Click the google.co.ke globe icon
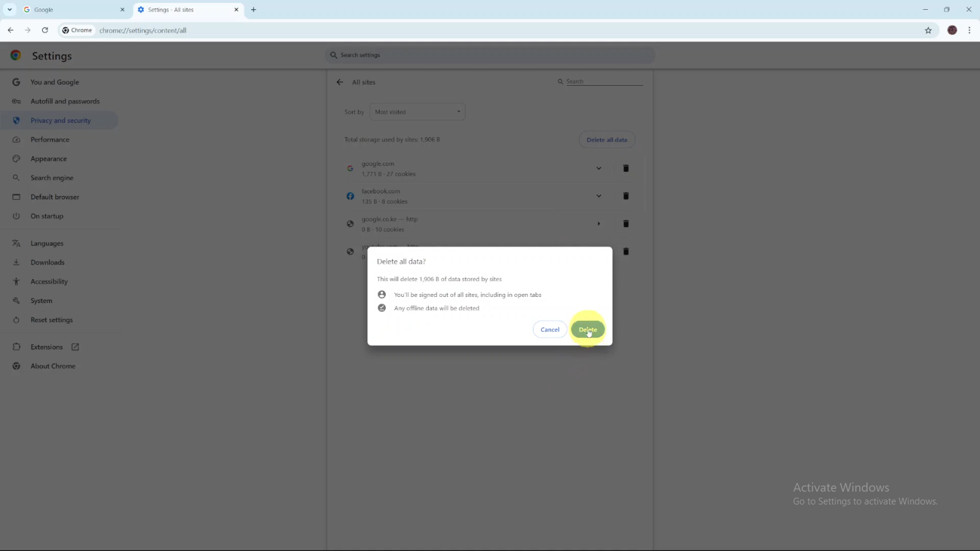This screenshot has height=551, width=980. coord(350,223)
